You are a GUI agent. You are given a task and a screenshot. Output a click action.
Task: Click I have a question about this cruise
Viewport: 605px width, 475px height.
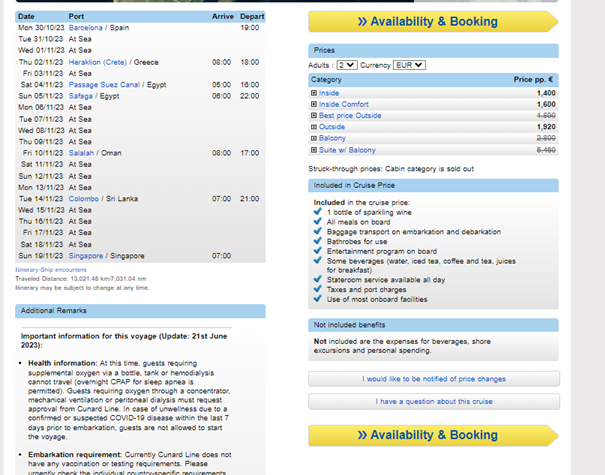click(x=434, y=402)
